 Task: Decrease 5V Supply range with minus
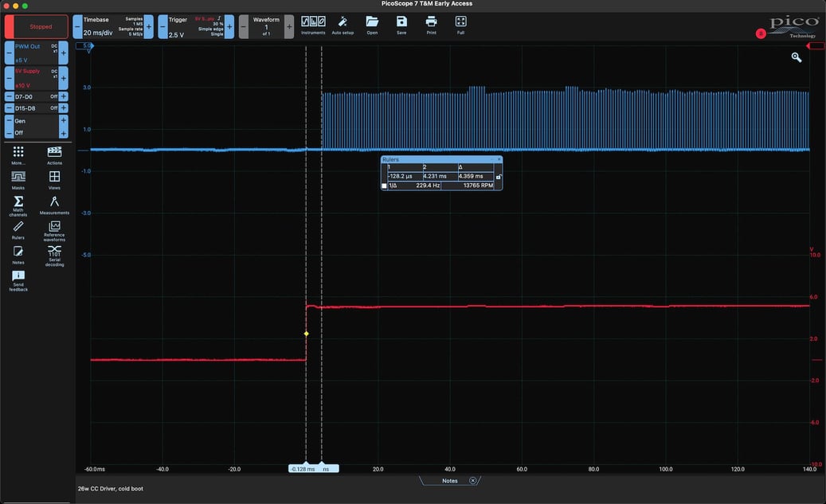click(10, 78)
